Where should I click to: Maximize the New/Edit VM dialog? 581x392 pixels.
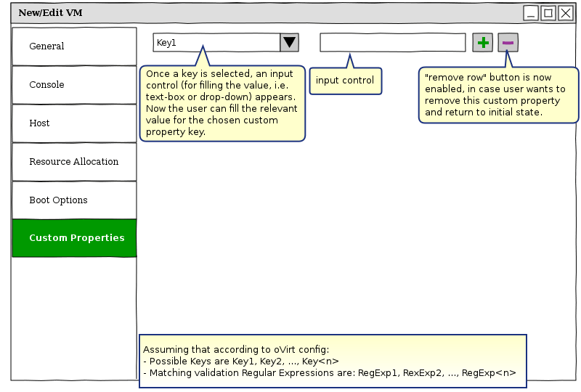[548, 12]
